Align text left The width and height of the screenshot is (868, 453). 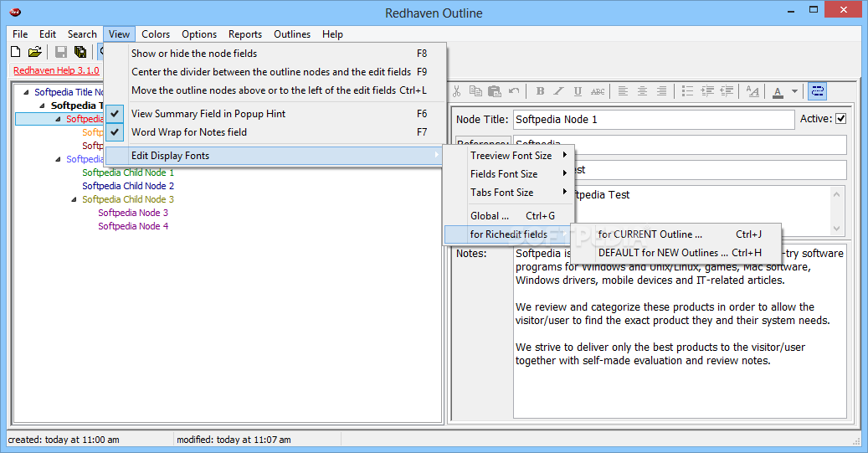pos(623,91)
